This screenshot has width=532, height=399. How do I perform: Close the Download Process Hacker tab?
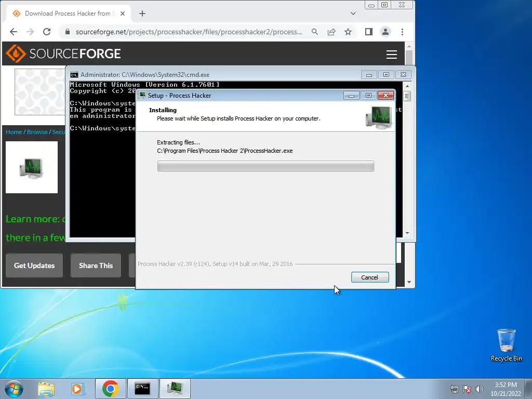click(123, 14)
